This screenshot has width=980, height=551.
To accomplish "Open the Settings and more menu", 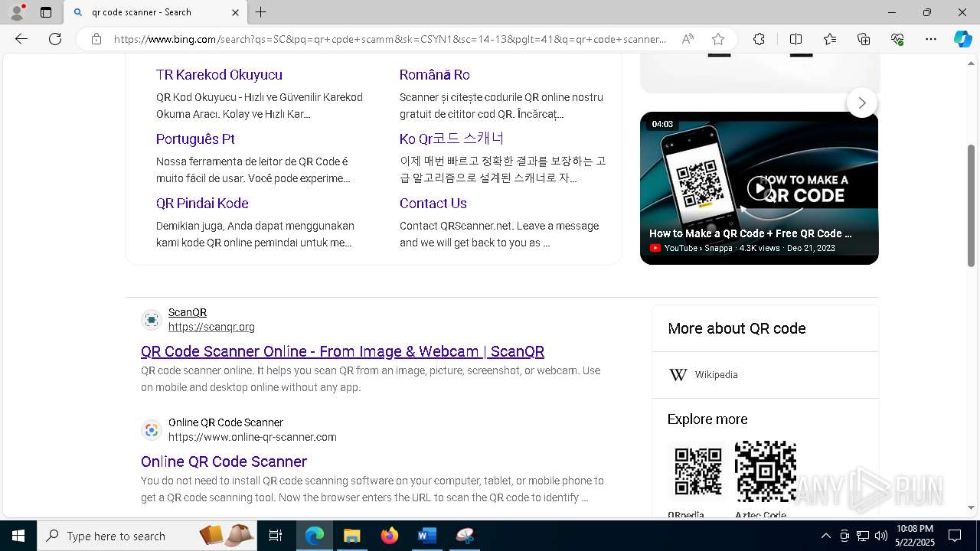I will 931,39.
